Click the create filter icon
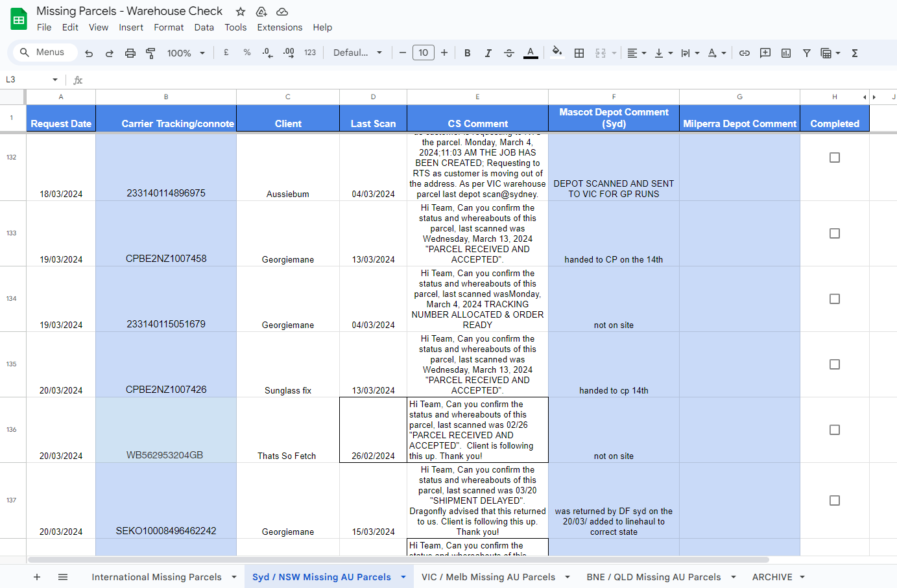The width and height of the screenshot is (897, 588). point(807,53)
